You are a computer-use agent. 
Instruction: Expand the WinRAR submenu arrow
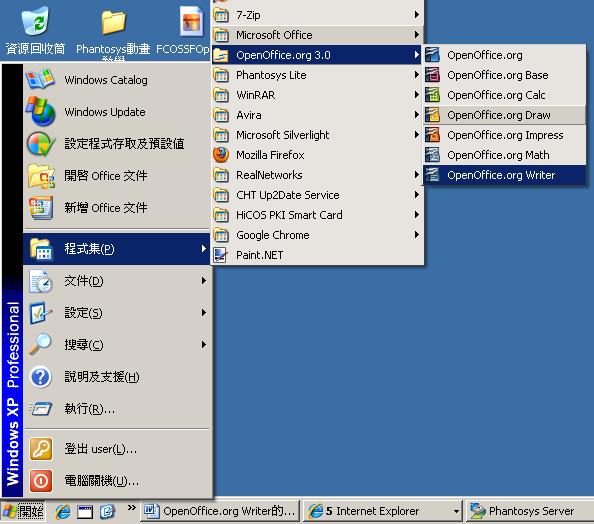point(417,95)
